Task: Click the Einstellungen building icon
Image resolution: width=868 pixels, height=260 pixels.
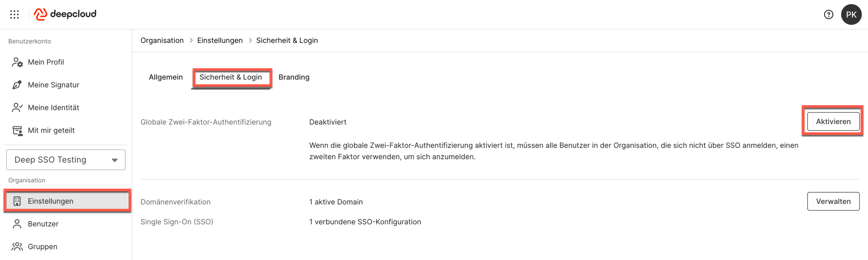Action: pyautogui.click(x=17, y=201)
